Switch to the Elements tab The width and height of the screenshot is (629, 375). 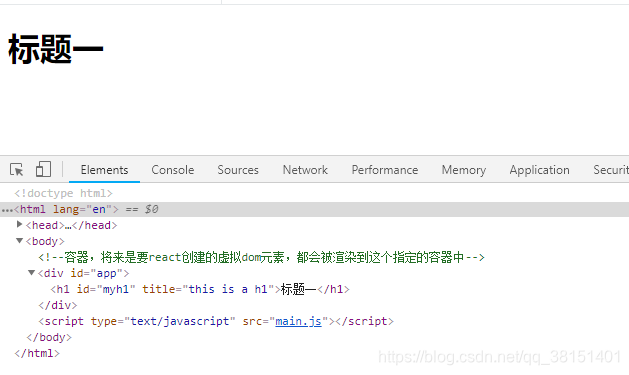(104, 170)
